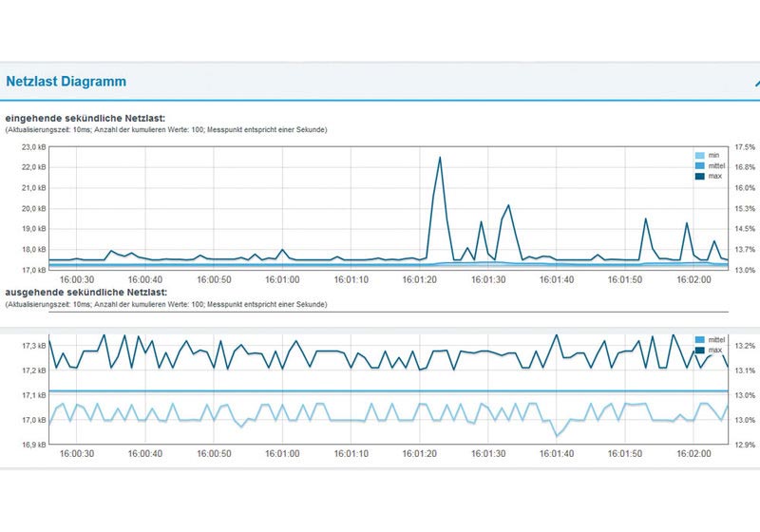Click 16:01:00 time label on outgoing chart

tap(282, 454)
